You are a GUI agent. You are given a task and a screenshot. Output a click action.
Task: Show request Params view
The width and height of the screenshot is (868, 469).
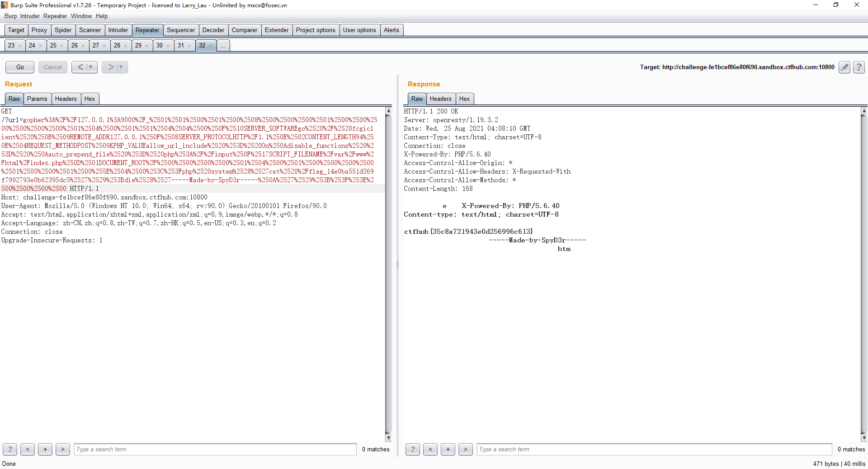[x=37, y=99]
